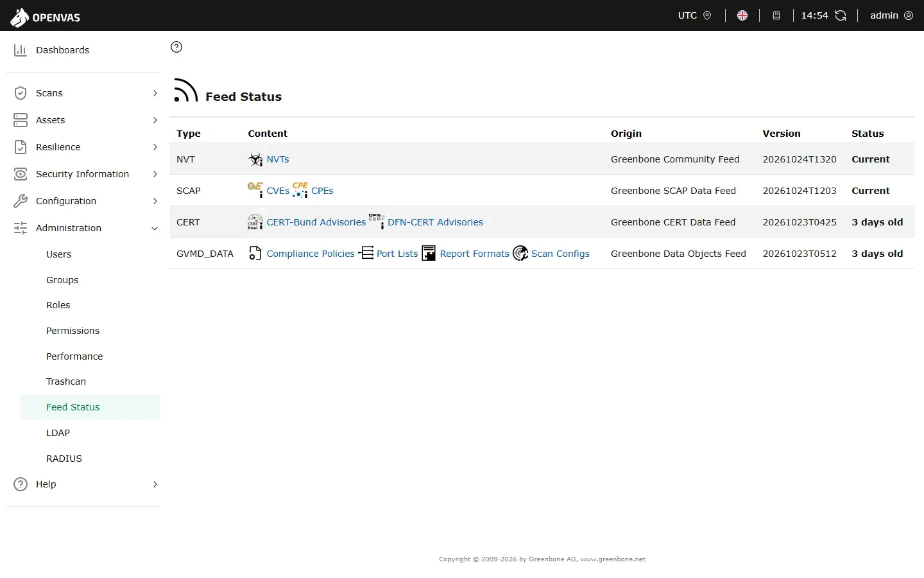924x578 pixels.
Task: Open the manual book icon in header
Action: 776,15
